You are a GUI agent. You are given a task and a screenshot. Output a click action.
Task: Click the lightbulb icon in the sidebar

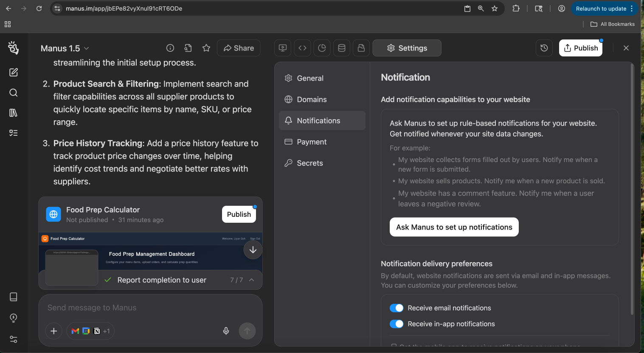[14, 318]
